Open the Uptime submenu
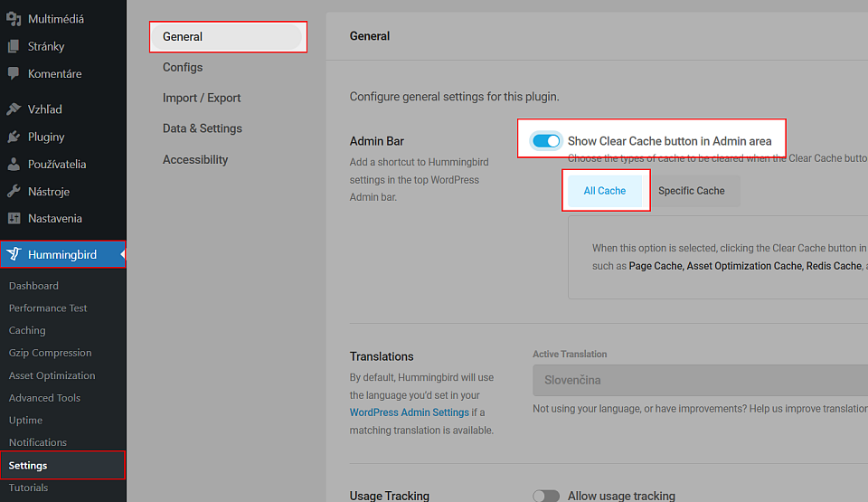The image size is (868, 502). click(x=25, y=420)
